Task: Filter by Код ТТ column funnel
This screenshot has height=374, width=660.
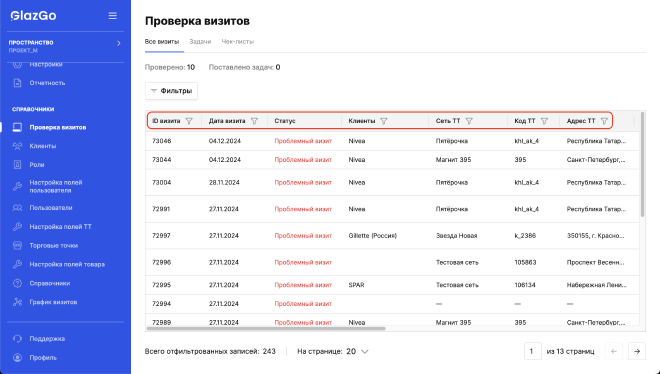Action: point(544,121)
